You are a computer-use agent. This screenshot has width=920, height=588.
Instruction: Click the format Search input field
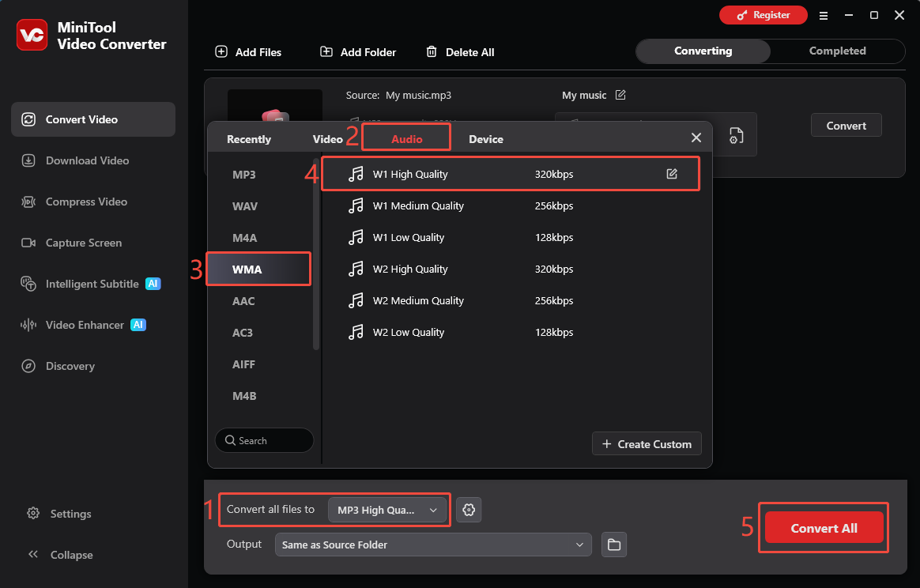pyautogui.click(x=264, y=440)
